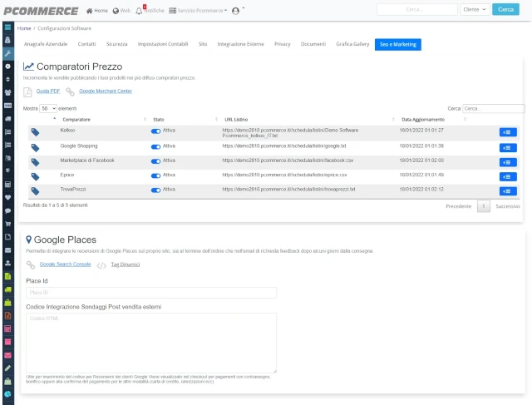This screenshot has width=532, height=405.
Task: Open the cyan globe sidebar icon
Action: point(7,394)
